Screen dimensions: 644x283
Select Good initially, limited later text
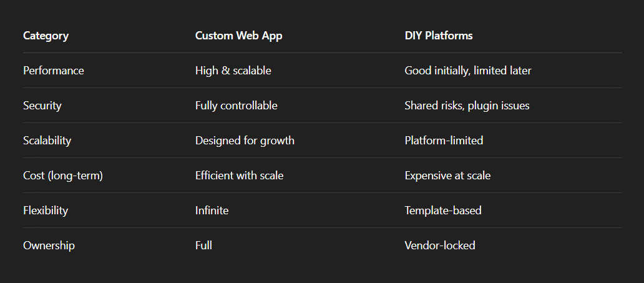click(467, 71)
